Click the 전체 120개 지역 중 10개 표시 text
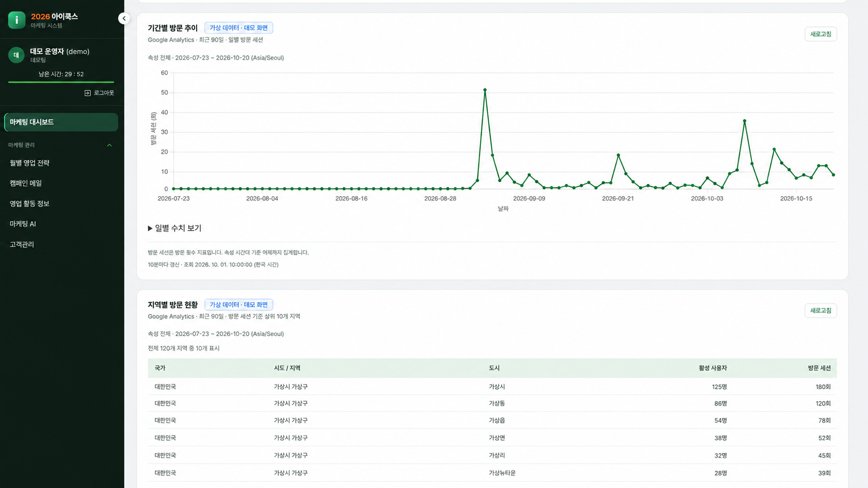This screenshot has height=488, width=868. [184, 348]
